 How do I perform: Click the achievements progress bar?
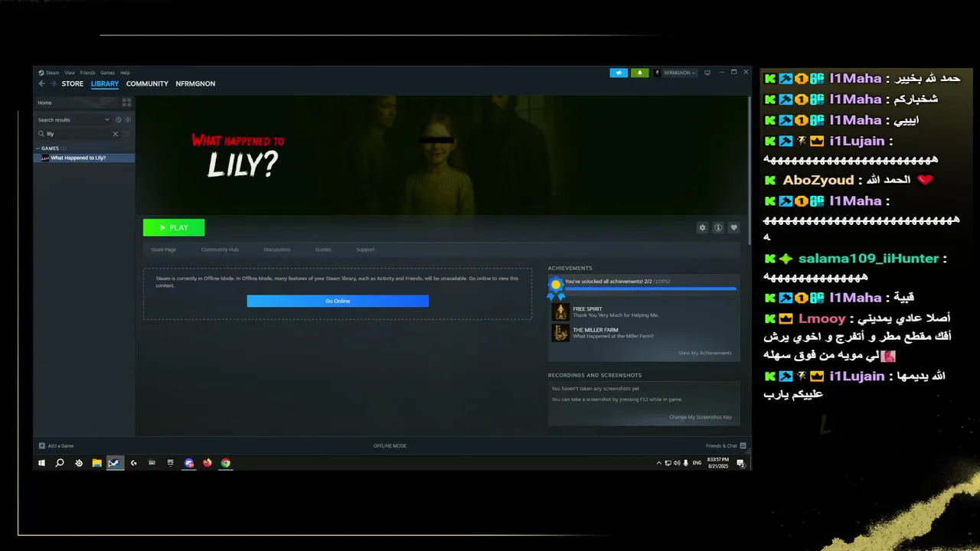tap(651, 289)
